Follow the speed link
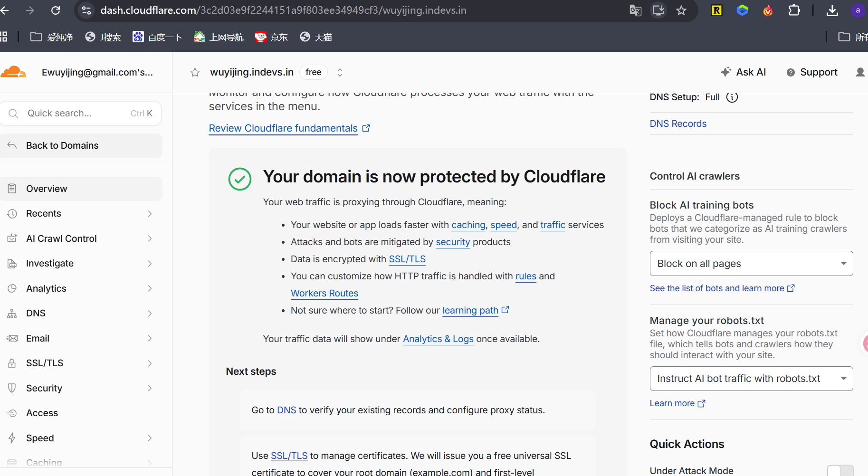Image resolution: width=868 pixels, height=476 pixels. pos(504,225)
